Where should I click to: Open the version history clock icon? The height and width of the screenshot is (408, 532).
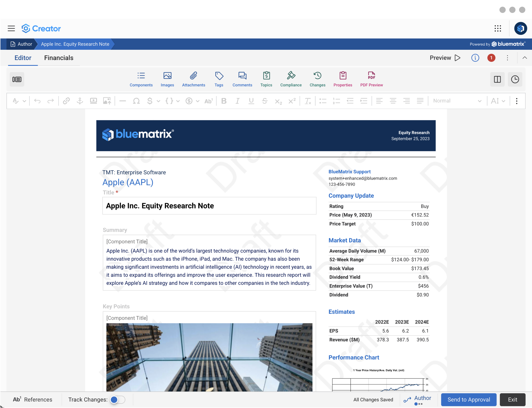coord(515,79)
